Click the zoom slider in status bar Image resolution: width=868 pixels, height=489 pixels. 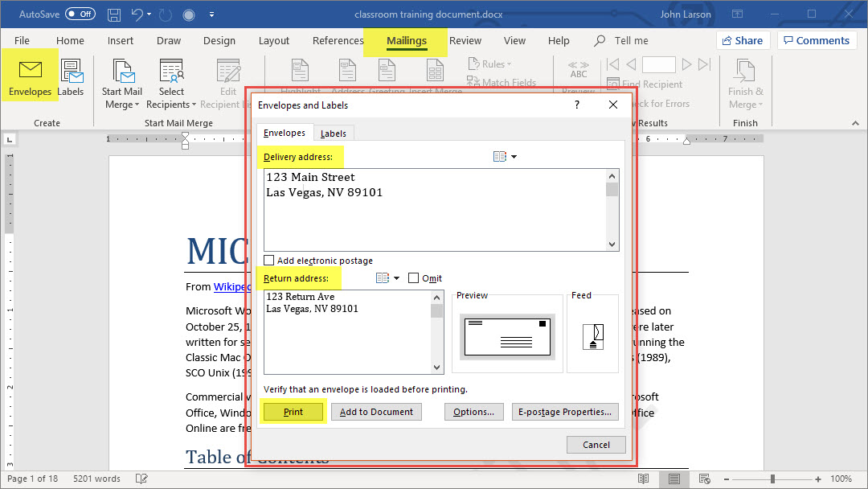[772, 479]
